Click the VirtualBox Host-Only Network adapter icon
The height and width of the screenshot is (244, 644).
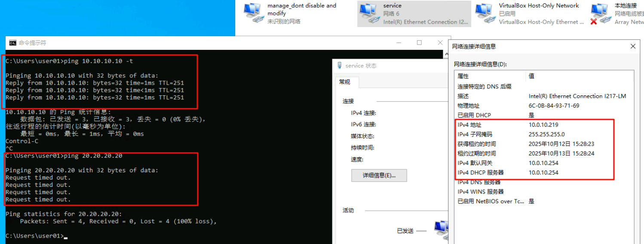485,13
